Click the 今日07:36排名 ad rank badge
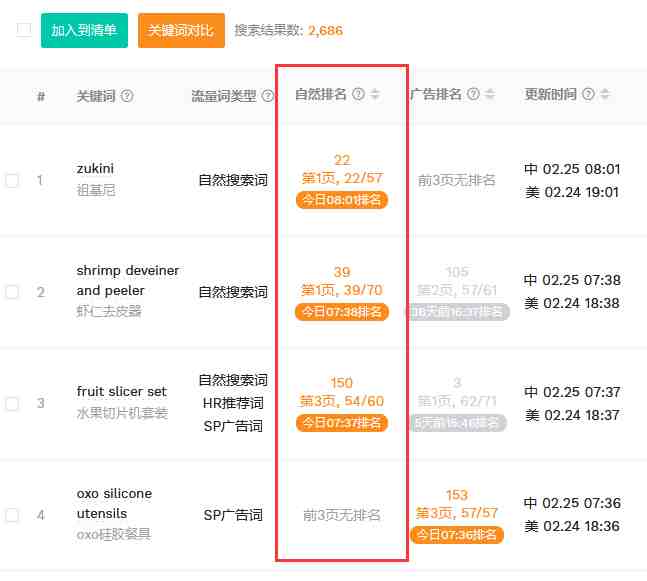647x581 pixels. pyautogui.click(x=457, y=535)
